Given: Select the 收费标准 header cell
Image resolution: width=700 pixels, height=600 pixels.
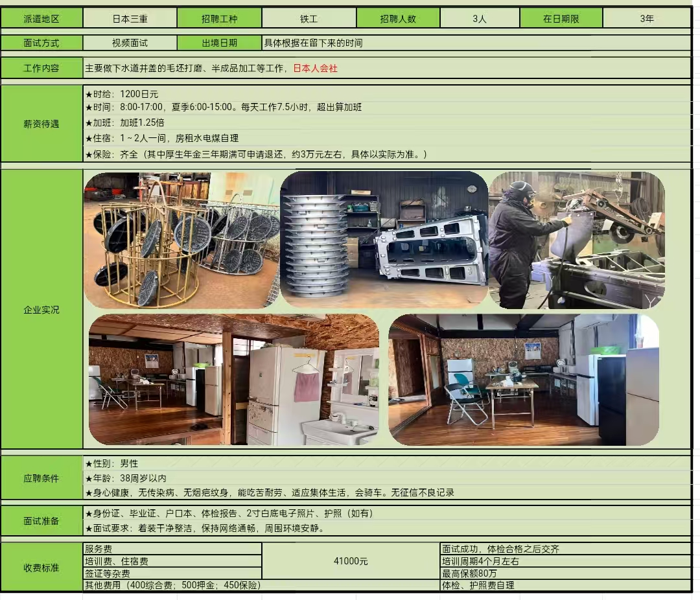Looking at the screenshot, I should tap(41, 568).
